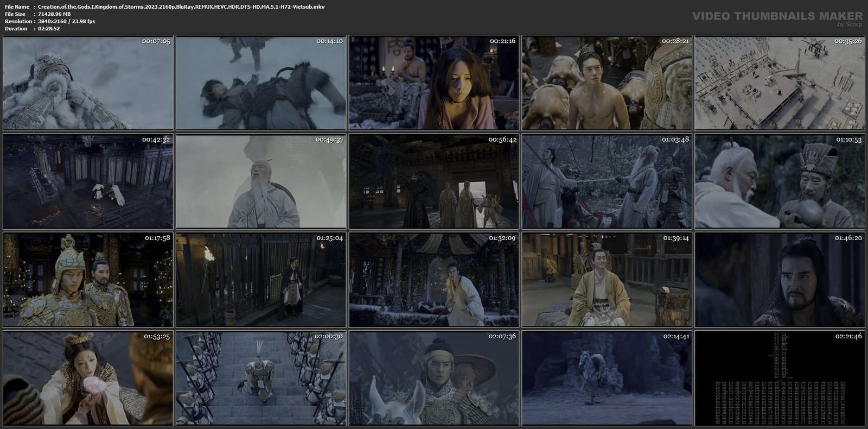Click the thumbnail marked 00:42:32
This screenshot has height=429, width=868.
pyautogui.click(x=88, y=181)
